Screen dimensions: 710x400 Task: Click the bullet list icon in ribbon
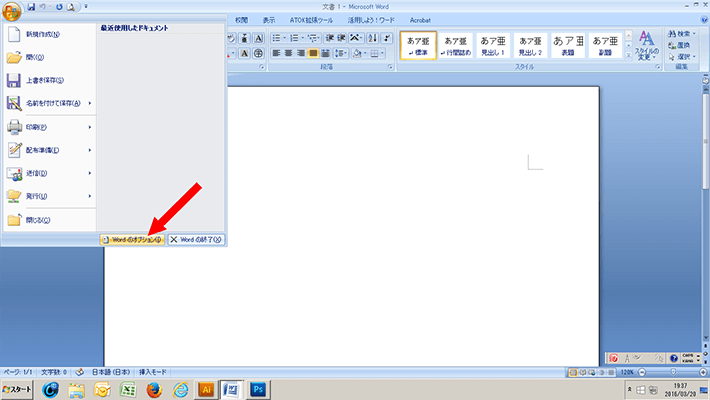(x=276, y=37)
